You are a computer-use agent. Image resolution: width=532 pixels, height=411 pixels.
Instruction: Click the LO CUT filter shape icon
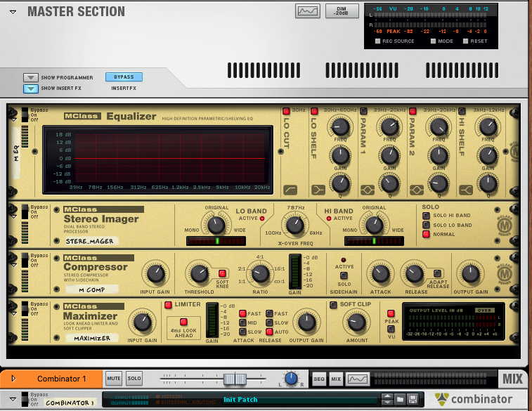(290, 190)
